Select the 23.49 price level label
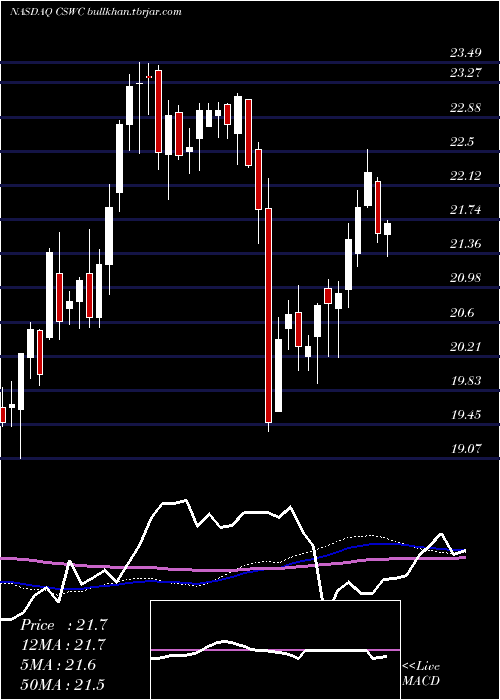500x700 pixels. [466, 53]
